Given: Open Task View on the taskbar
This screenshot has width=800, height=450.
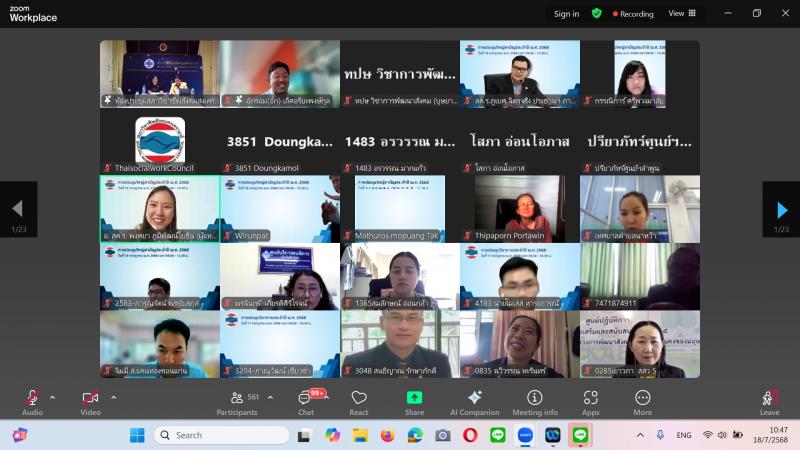Looking at the screenshot, I should (x=304, y=435).
